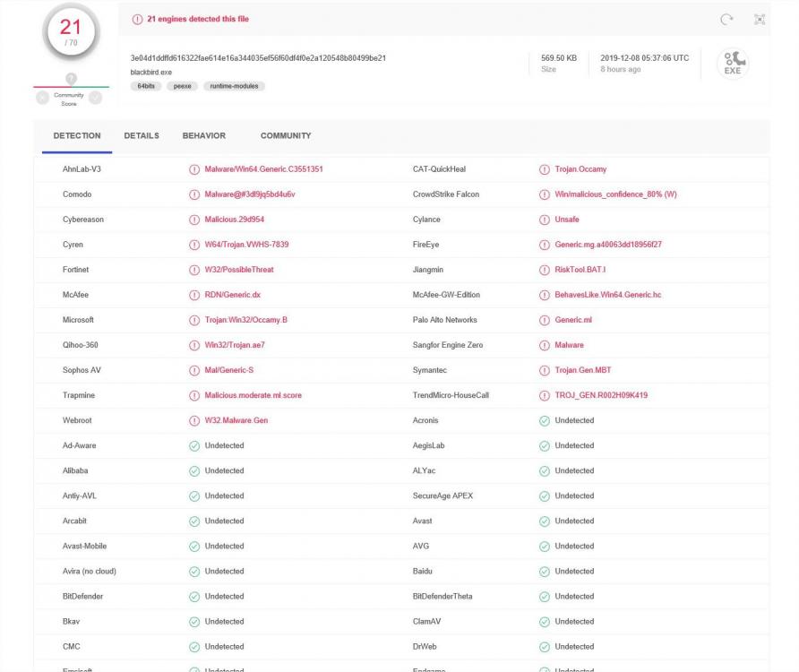Image resolution: width=799 pixels, height=672 pixels.
Task: Click the alert icon in Sangfor Engine Zero row
Action: pyautogui.click(x=545, y=345)
